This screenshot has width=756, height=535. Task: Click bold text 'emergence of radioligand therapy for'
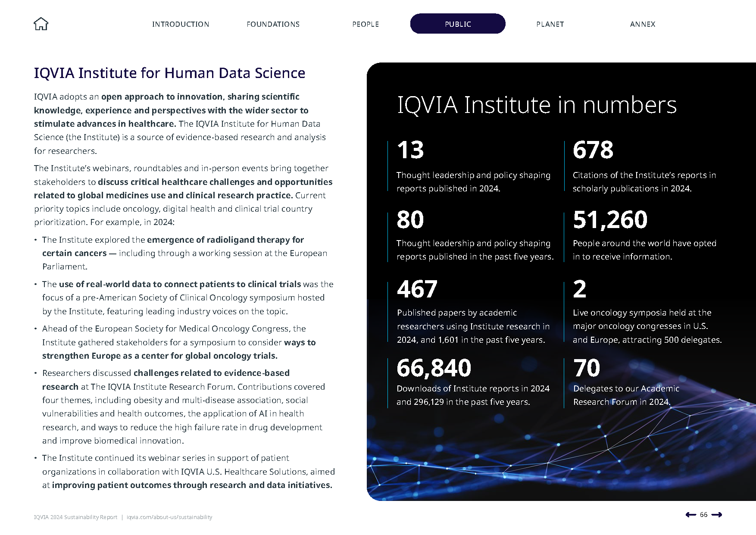[225, 240]
